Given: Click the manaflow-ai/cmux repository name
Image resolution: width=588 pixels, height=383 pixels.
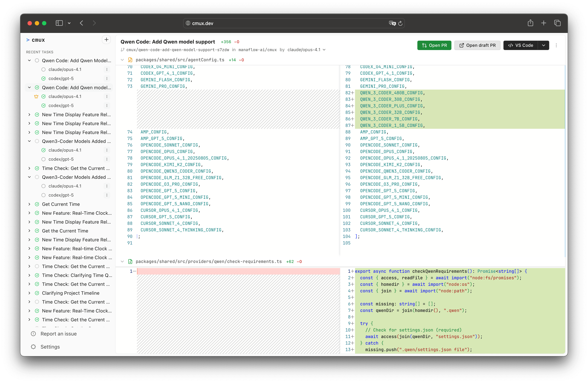Looking at the screenshot, I should tap(257, 50).
